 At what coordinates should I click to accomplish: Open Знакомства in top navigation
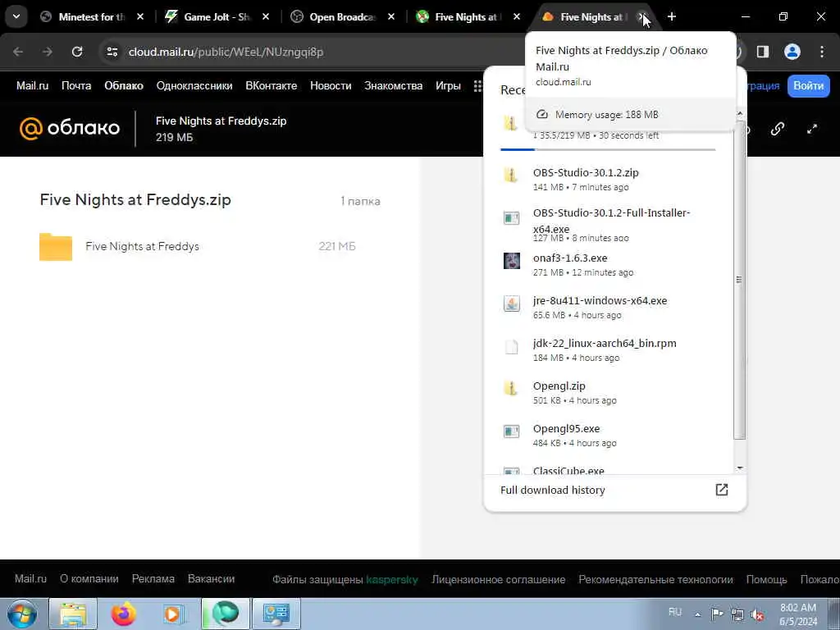pyautogui.click(x=393, y=85)
